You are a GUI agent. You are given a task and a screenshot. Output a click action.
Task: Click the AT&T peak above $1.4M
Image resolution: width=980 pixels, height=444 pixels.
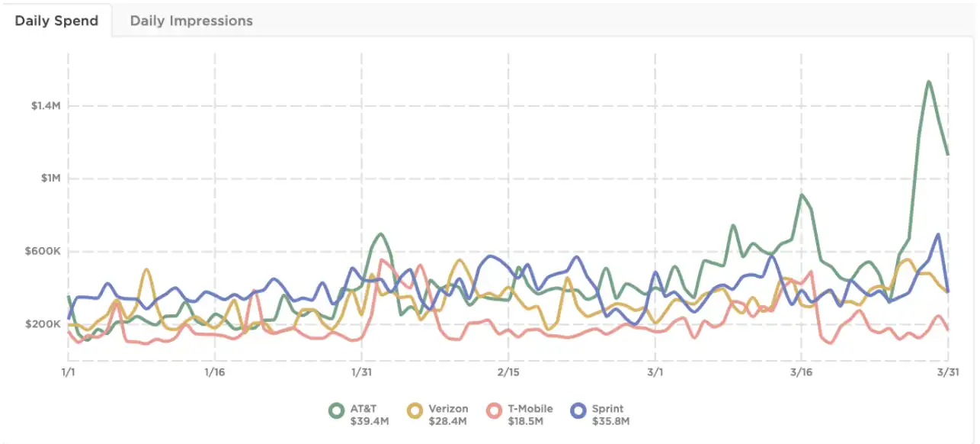pyautogui.click(x=928, y=82)
